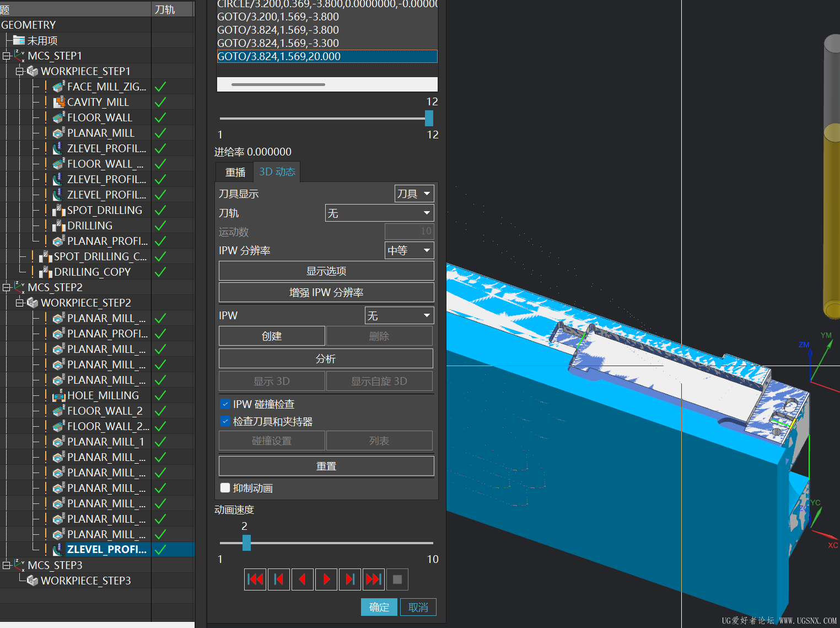The image size is (840, 628).
Task: Click the 动画速度 slider handle
Action: point(246,543)
